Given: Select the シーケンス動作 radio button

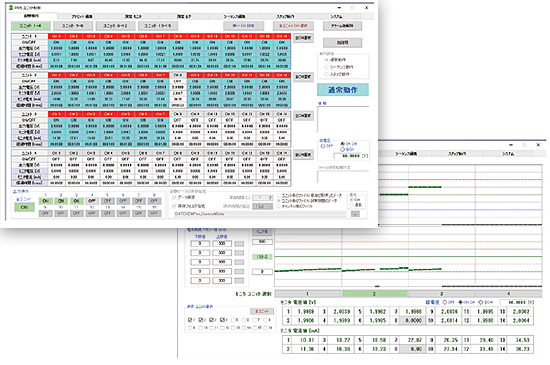Looking at the screenshot, I should pos(327,67).
